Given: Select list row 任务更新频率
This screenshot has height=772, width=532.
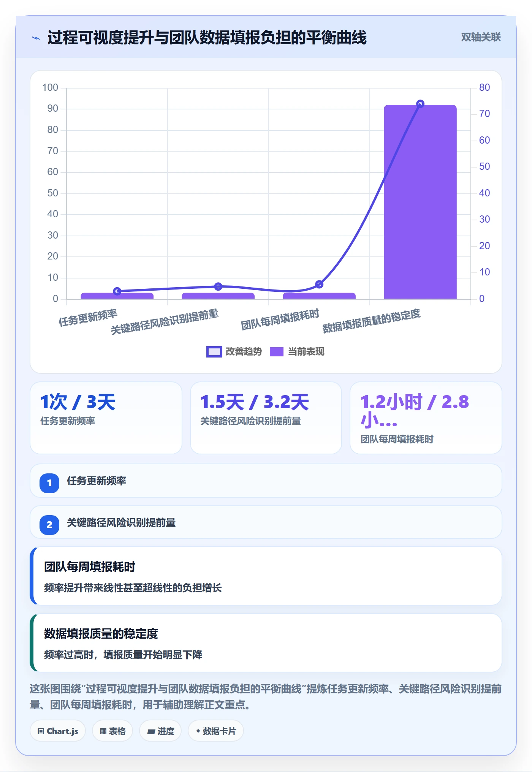Looking at the screenshot, I should tap(266, 481).
